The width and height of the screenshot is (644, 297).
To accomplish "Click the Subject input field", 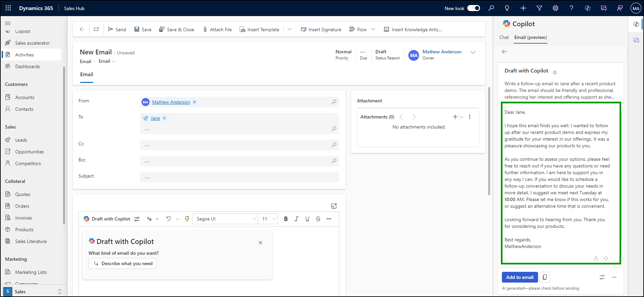I will pos(239,177).
